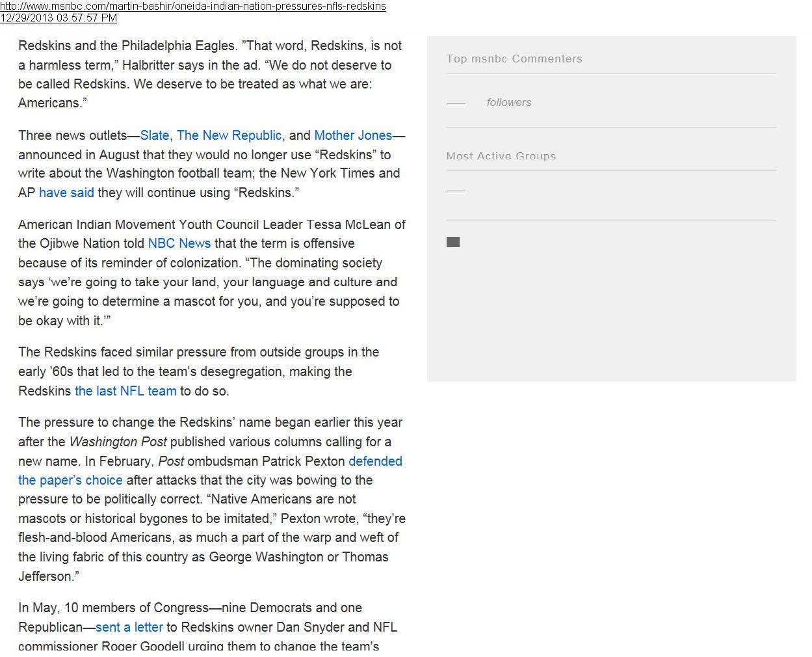812x657 pixels.
Task: Follow The New Republic link
Action: coord(229,135)
